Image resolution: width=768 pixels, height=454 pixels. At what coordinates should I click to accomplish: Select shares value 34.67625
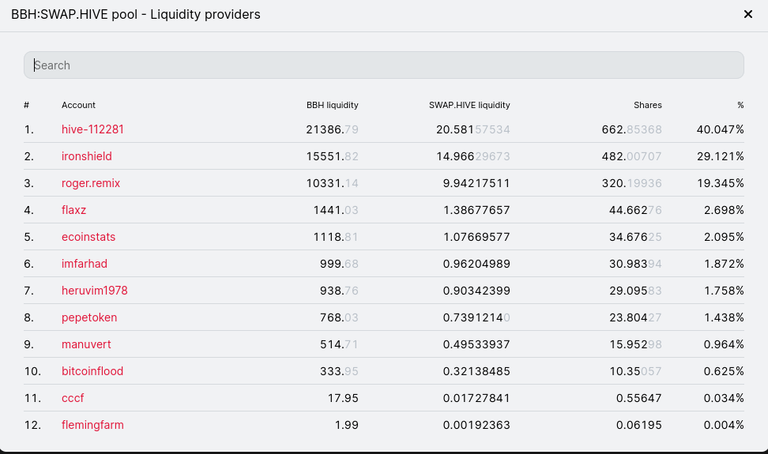[x=635, y=237]
